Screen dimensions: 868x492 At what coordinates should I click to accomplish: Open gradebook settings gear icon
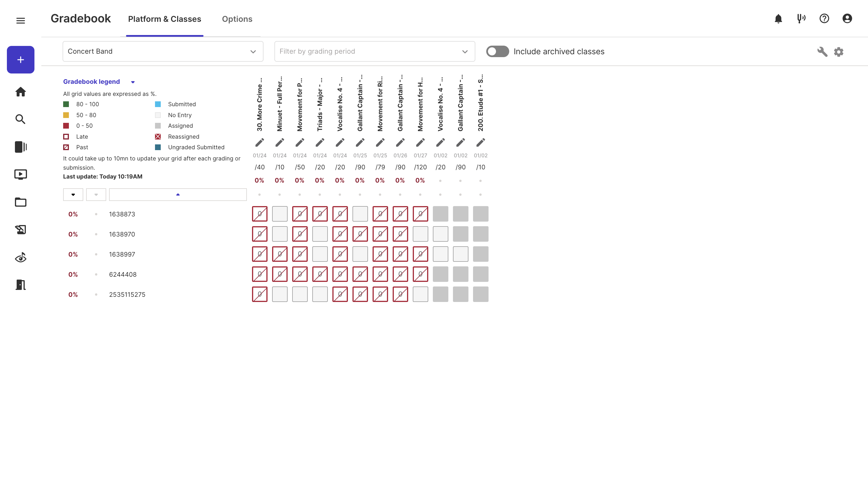[839, 52]
